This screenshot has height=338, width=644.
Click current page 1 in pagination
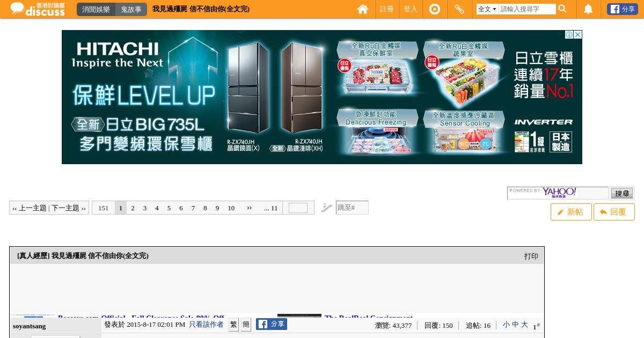tap(121, 208)
